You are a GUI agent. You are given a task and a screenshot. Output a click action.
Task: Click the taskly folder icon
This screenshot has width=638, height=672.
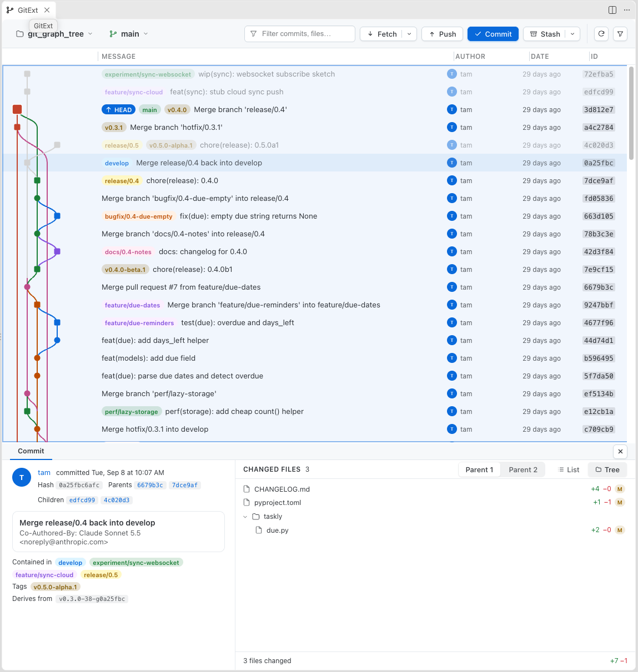tap(256, 516)
